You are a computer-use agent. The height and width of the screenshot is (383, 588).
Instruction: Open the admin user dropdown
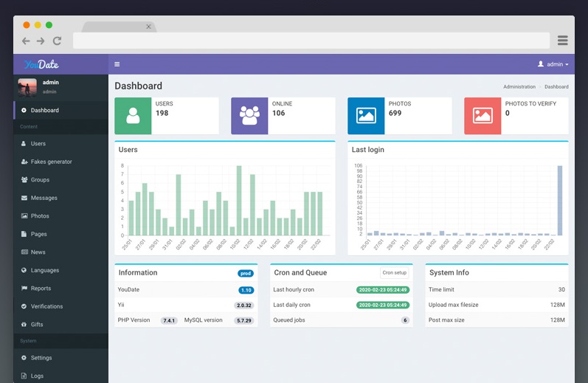[553, 64]
